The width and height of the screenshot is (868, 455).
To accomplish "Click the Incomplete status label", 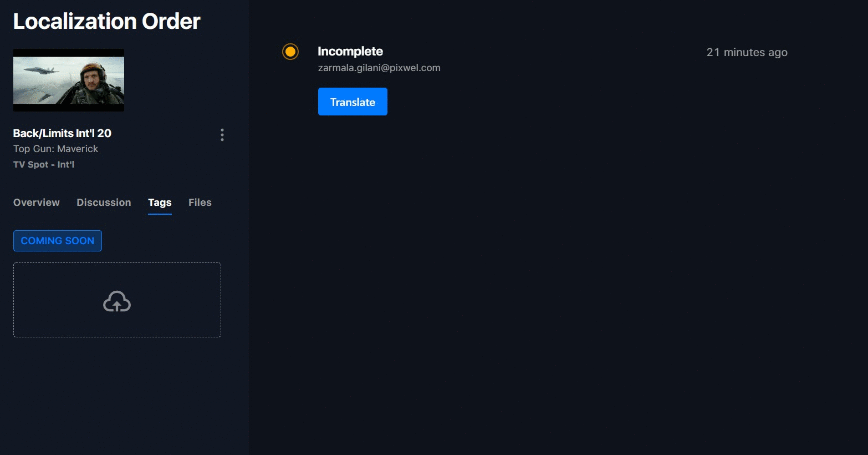I will coord(350,51).
